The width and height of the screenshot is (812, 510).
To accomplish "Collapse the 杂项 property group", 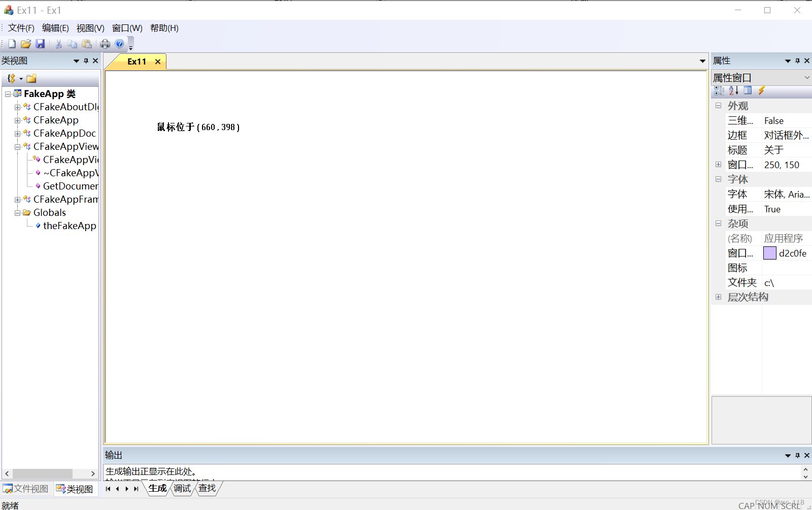I will pyautogui.click(x=718, y=224).
